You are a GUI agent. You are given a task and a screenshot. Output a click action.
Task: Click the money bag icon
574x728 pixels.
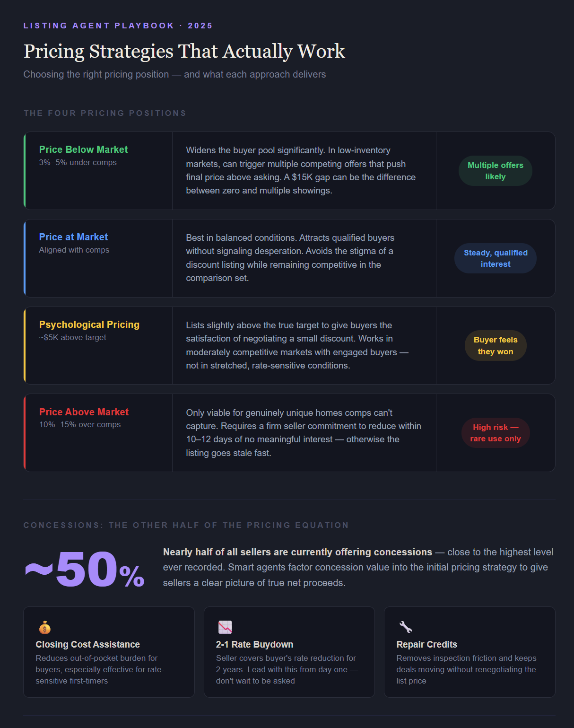(45, 627)
